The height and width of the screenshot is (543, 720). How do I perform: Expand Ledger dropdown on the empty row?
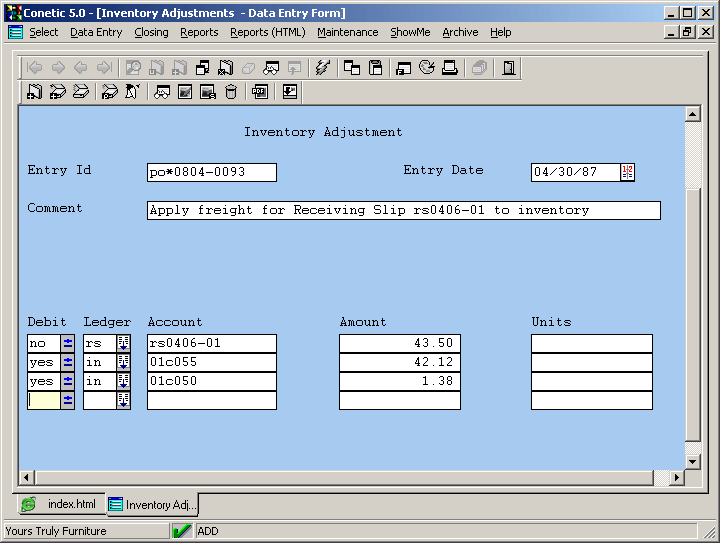tap(124, 401)
